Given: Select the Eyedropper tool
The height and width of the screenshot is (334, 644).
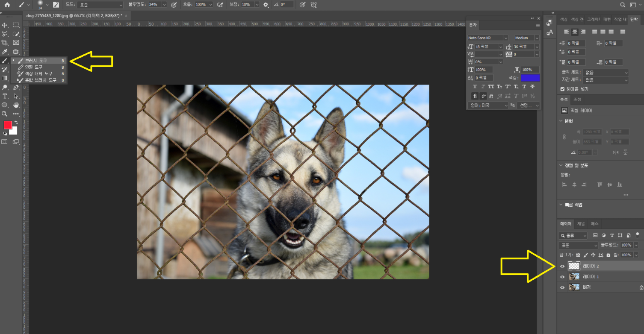Looking at the screenshot, I should point(5,52).
